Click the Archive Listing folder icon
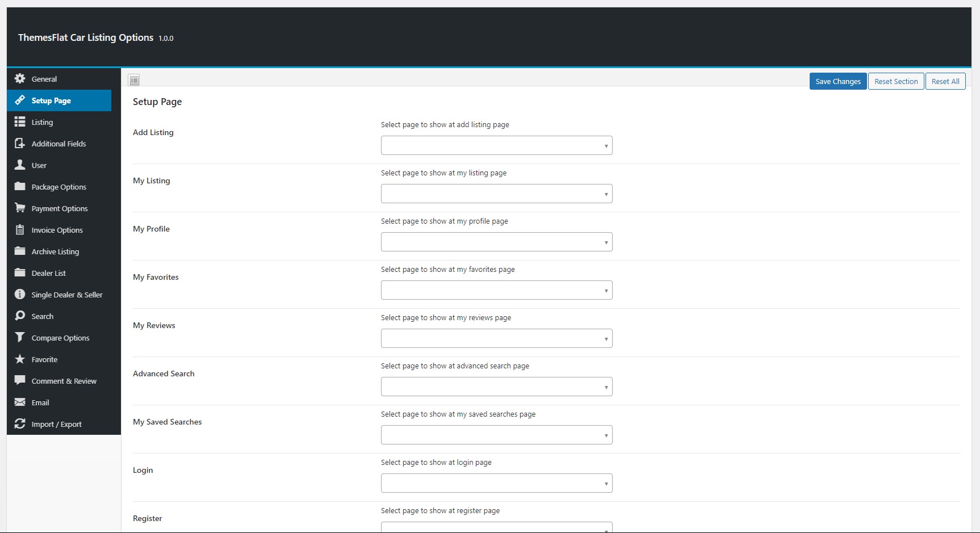 point(20,251)
